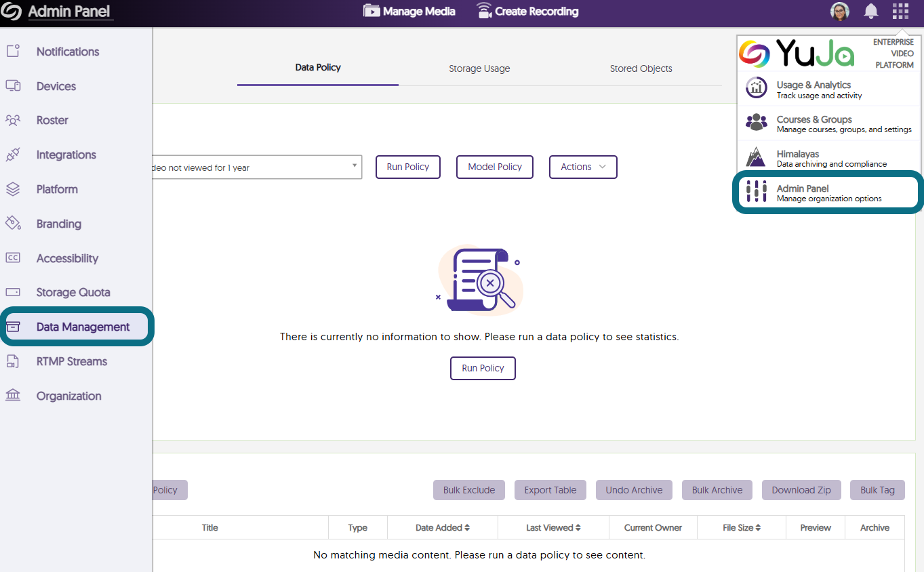
Task: Click the Export Table button
Action: tap(550, 490)
